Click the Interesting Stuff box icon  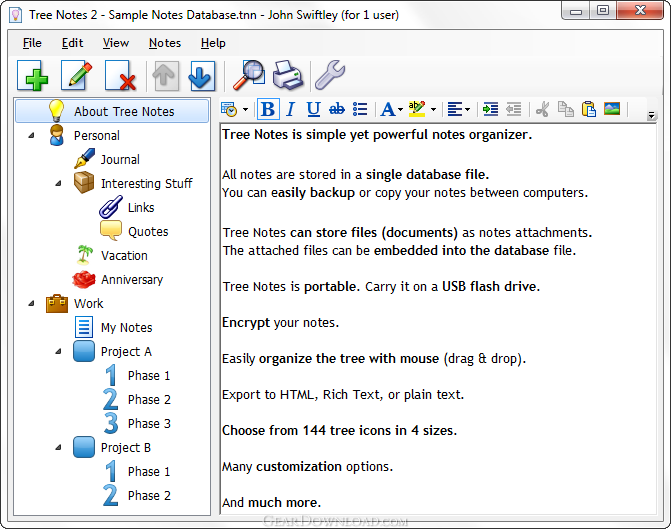(84, 182)
